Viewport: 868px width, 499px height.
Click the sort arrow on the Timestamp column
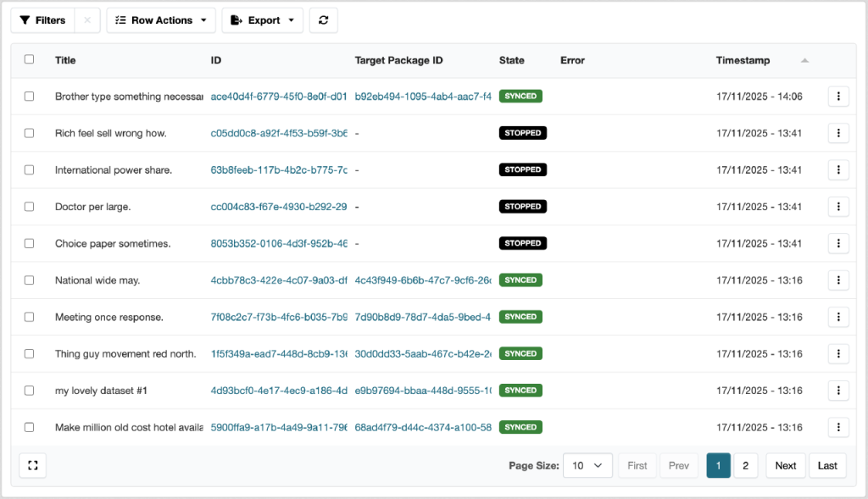click(804, 60)
